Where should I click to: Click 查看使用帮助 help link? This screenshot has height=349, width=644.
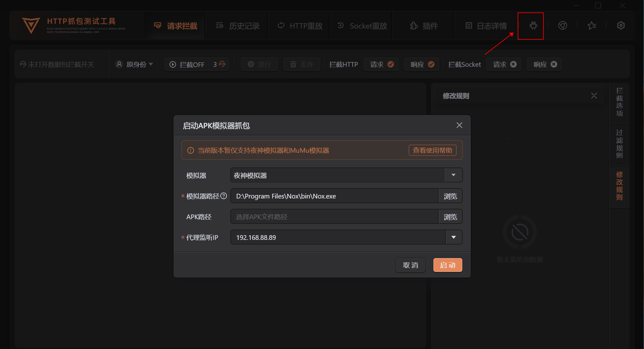tap(432, 151)
